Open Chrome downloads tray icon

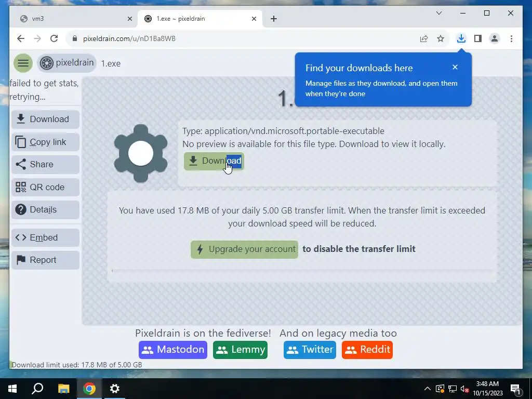(x=461, y=38)
